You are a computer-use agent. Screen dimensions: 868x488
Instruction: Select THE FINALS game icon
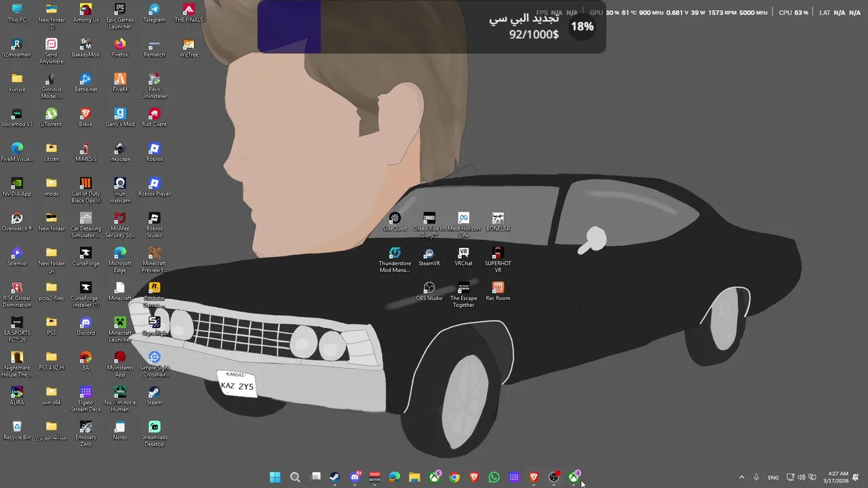[x=189, y=12]
